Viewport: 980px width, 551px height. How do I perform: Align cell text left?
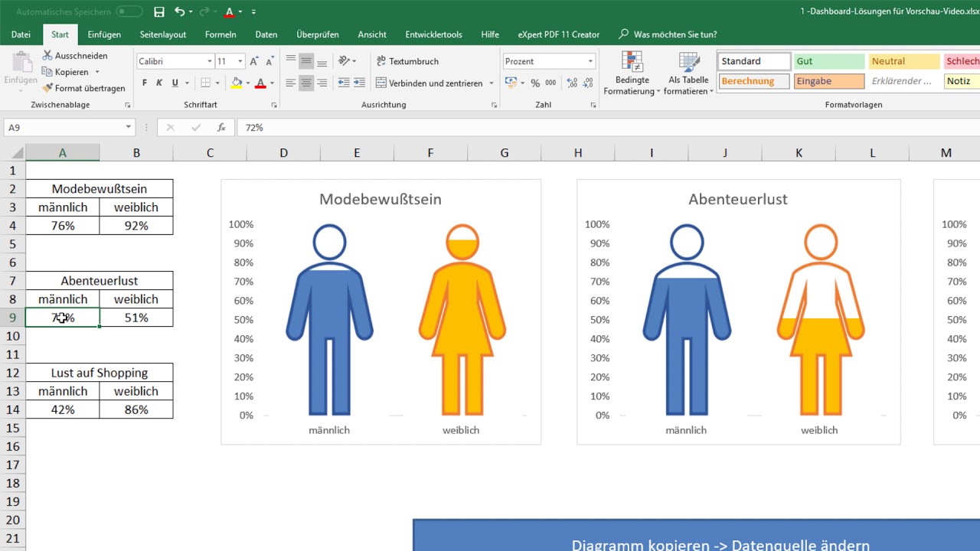point(291,83)
